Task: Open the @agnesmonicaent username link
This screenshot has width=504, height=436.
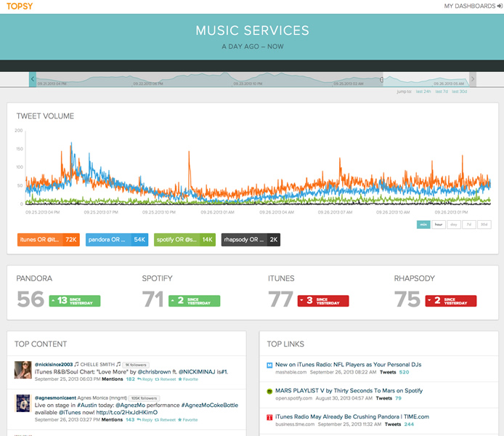Action: pyautogui.click(x=55, y=398)
